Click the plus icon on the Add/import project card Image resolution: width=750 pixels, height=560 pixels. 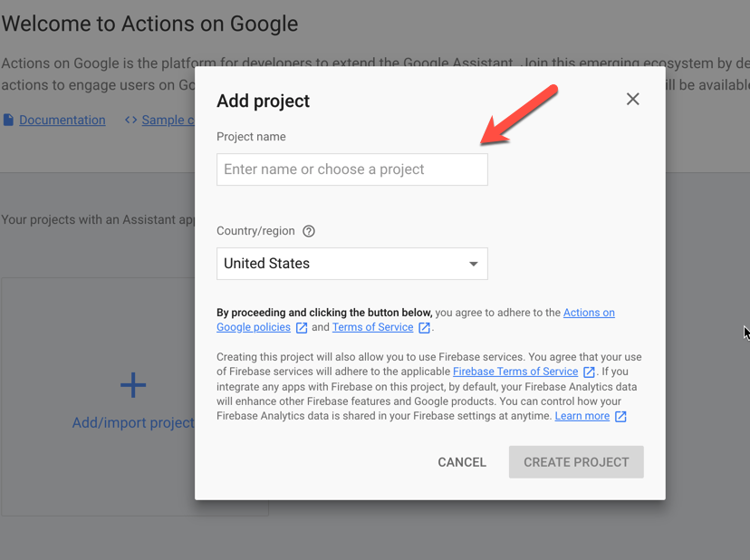133,385
